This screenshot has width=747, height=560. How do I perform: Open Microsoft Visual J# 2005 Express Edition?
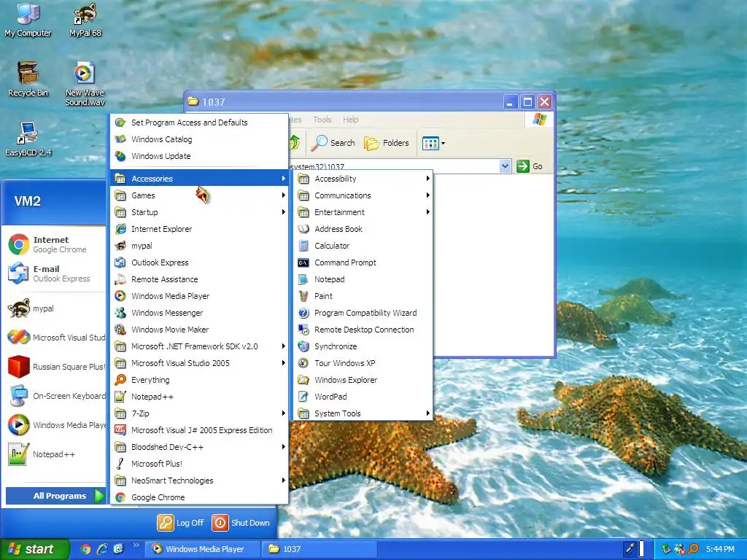pos(199,430)
